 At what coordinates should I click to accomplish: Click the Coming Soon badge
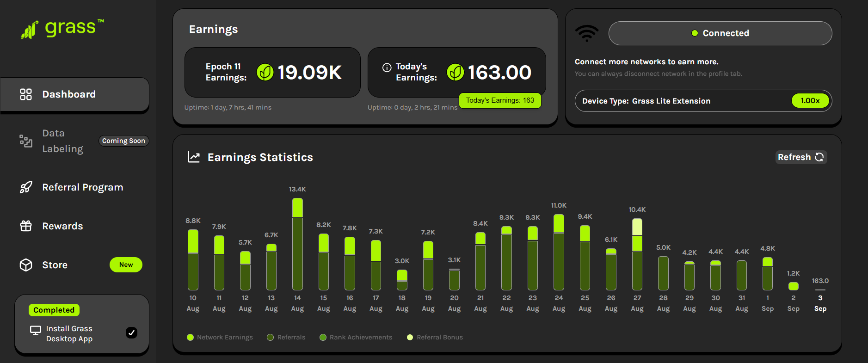[123, 141]
